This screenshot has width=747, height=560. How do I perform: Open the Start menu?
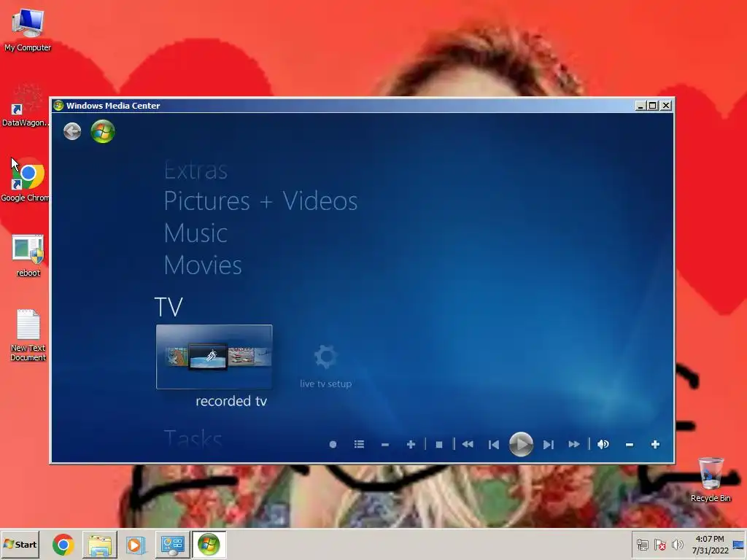[x=20, y=544]
